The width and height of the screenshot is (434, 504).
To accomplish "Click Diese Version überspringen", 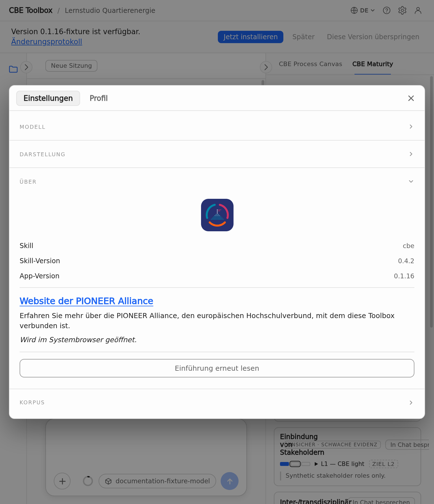I will 373,37.
